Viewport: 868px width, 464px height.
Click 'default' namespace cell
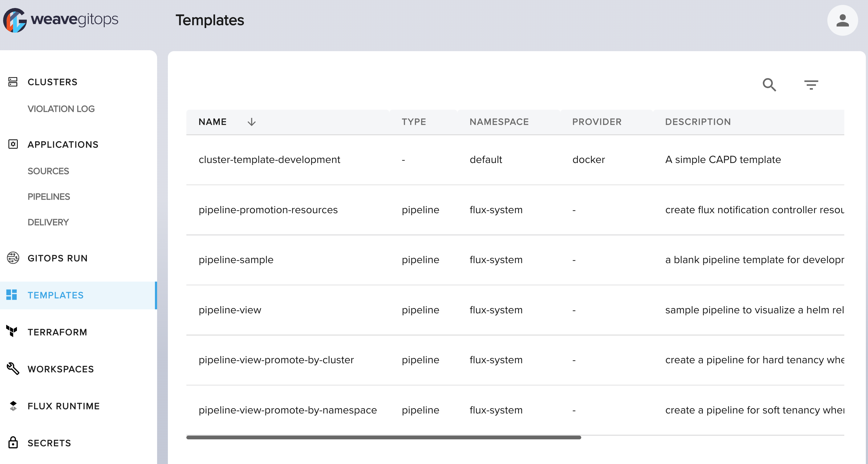click(486, 159)
